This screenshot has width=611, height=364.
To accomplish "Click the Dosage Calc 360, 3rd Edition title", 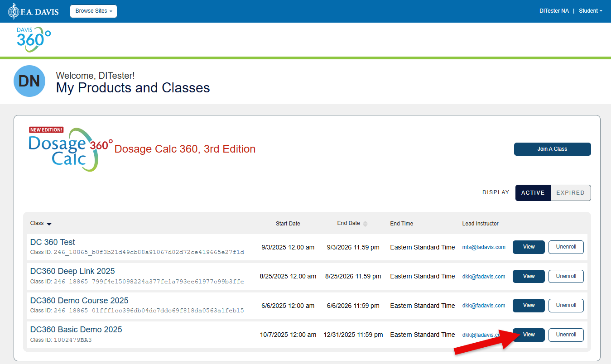I will (x=185, y=149).
